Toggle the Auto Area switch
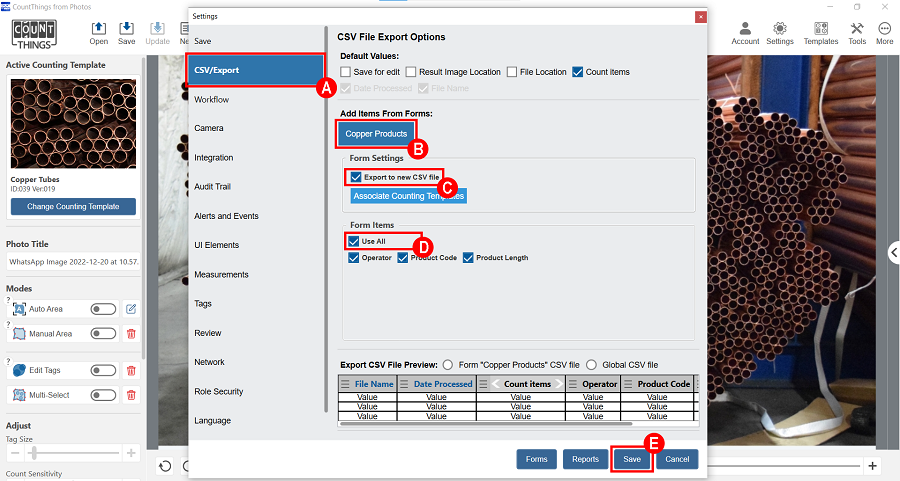 (x=103, y=309)
